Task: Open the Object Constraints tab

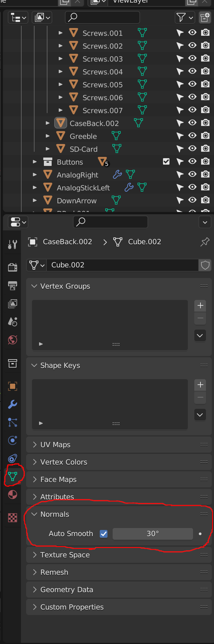Action: 13,458
